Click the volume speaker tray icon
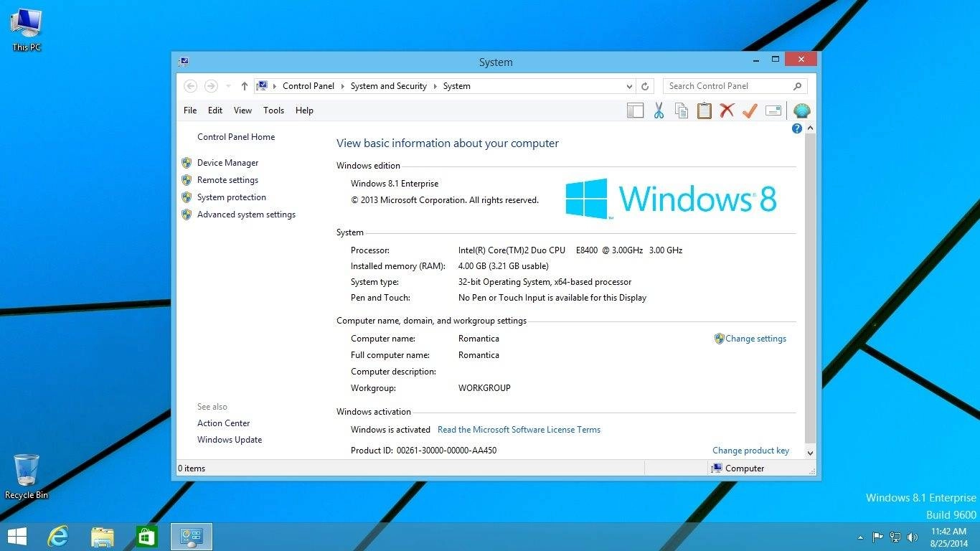The image size is (980, 551). (x=913, y=537)
